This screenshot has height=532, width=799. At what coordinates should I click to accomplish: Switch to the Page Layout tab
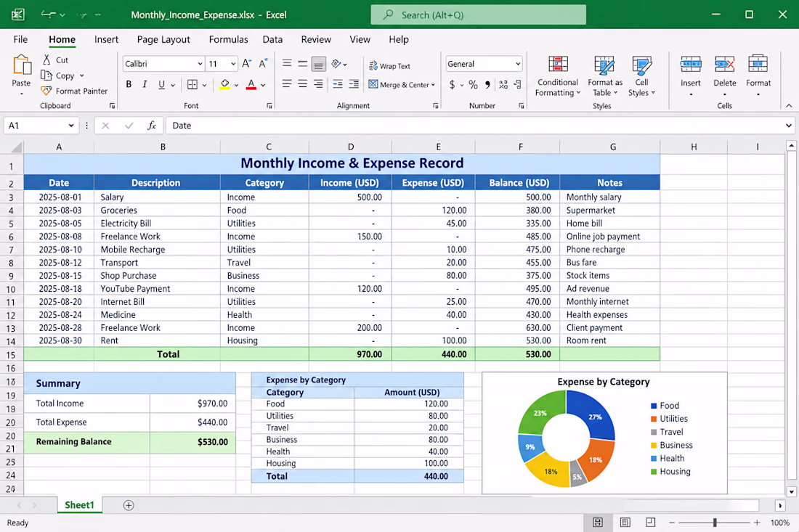pos(163,39)
